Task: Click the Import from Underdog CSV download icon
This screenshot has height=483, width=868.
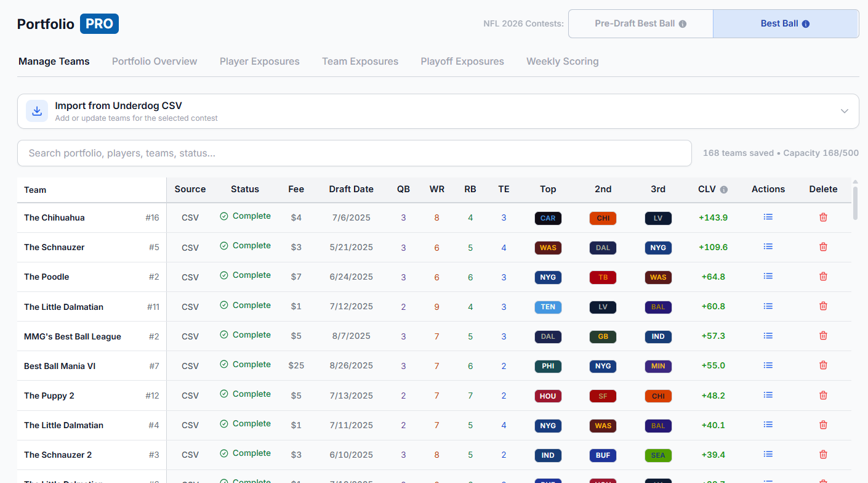Action: tap(36, 111)
